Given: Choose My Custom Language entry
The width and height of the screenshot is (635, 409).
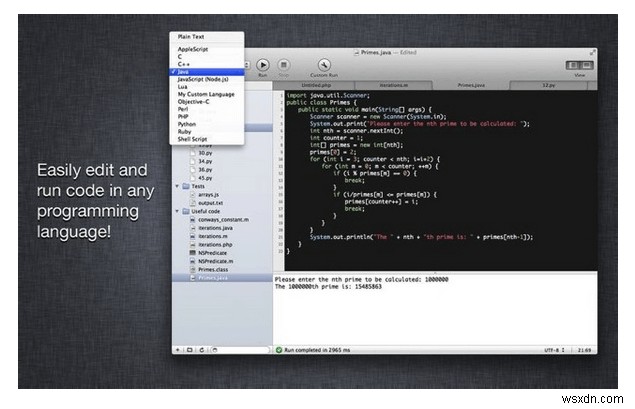Looking at the screenshot, I should point(206,94).
